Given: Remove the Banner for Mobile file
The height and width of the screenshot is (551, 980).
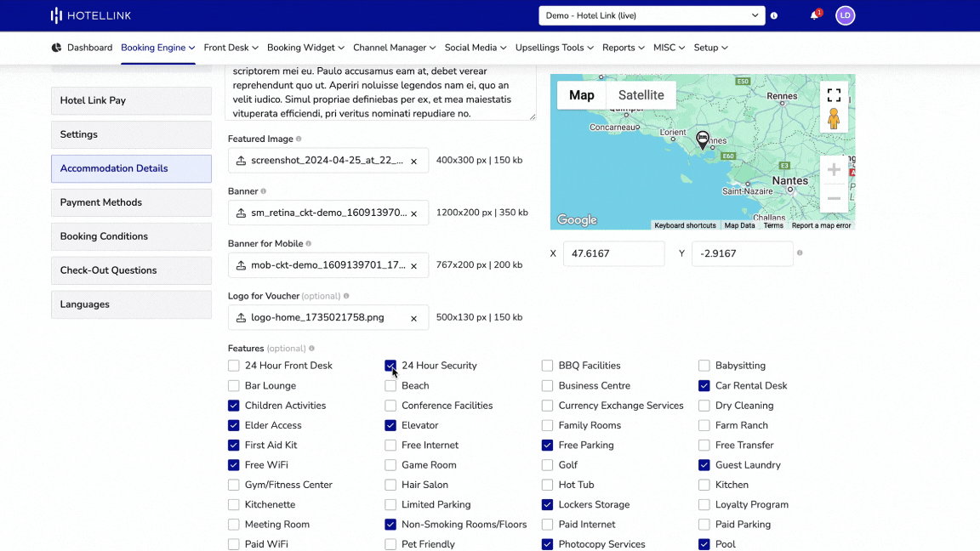Looking at the screenshot, I should click(x=413, y=266).
